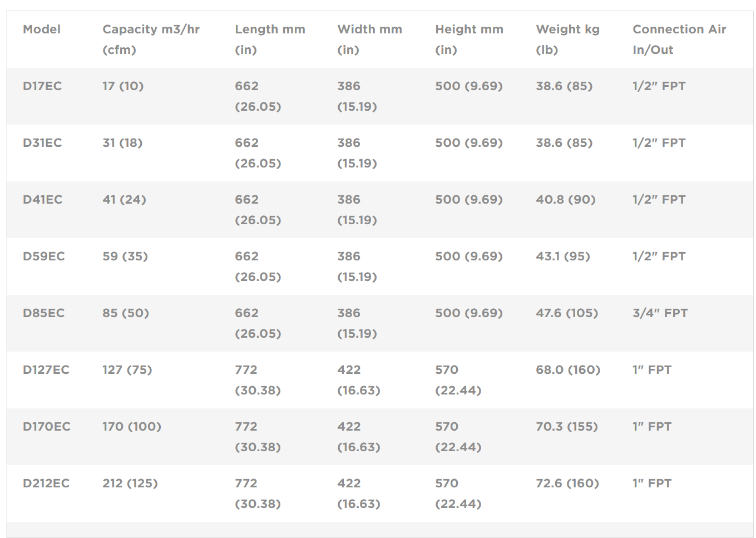Select the D85EC model cell
The image size is (756, 538).
coord(43,313)
